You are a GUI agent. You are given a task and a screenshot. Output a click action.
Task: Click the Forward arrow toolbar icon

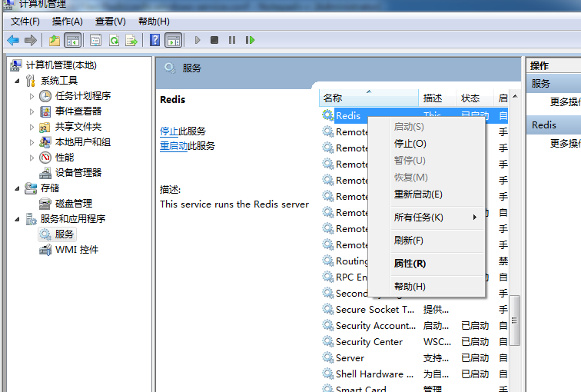point(31,40)
